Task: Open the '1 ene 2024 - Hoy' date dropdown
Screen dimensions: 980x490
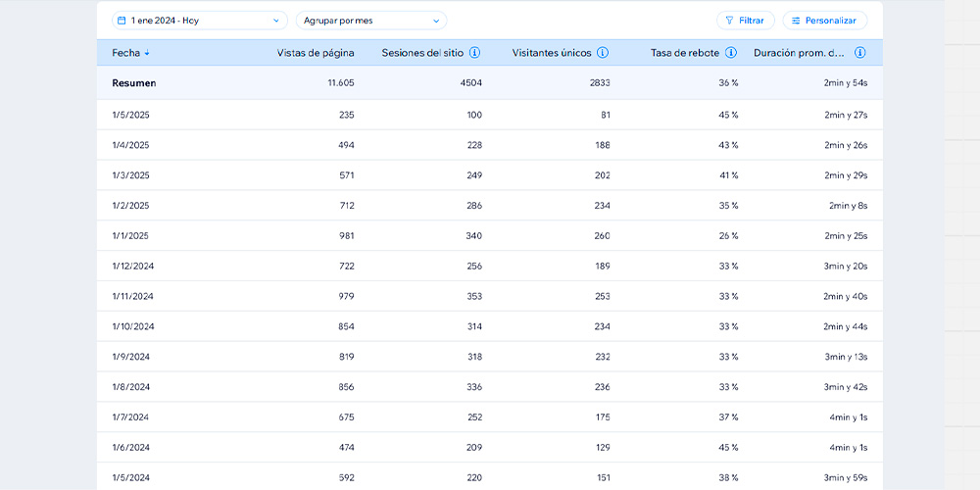Action: [200, 21]
